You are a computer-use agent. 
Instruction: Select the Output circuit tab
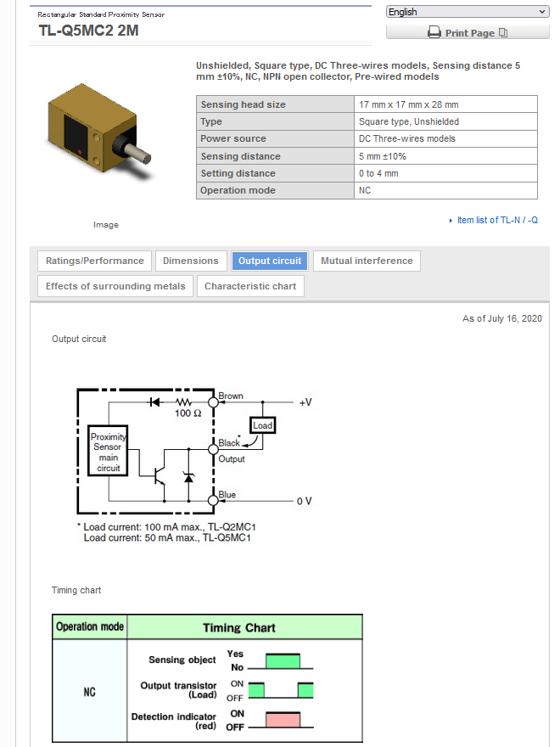[x=270, y=261]
